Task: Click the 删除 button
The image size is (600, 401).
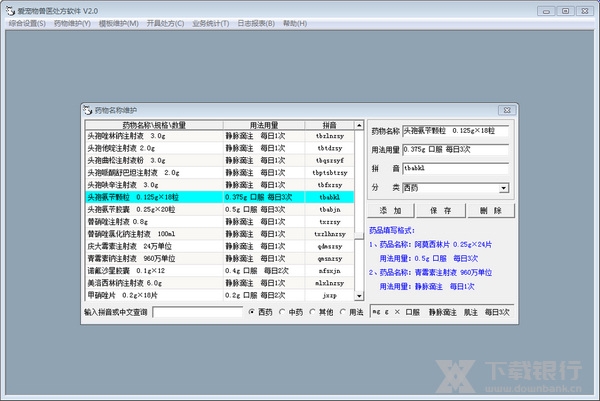Action: tap(491, 210)
